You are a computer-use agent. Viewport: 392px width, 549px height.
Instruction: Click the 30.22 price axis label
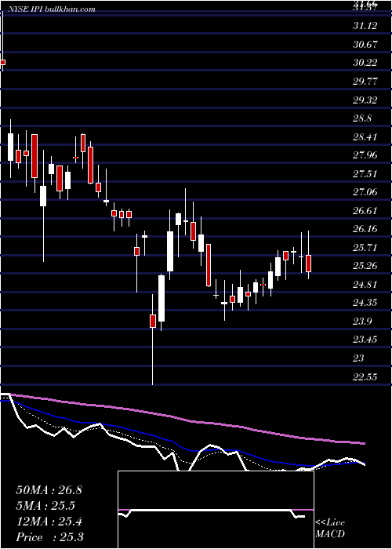coord(365,63)
